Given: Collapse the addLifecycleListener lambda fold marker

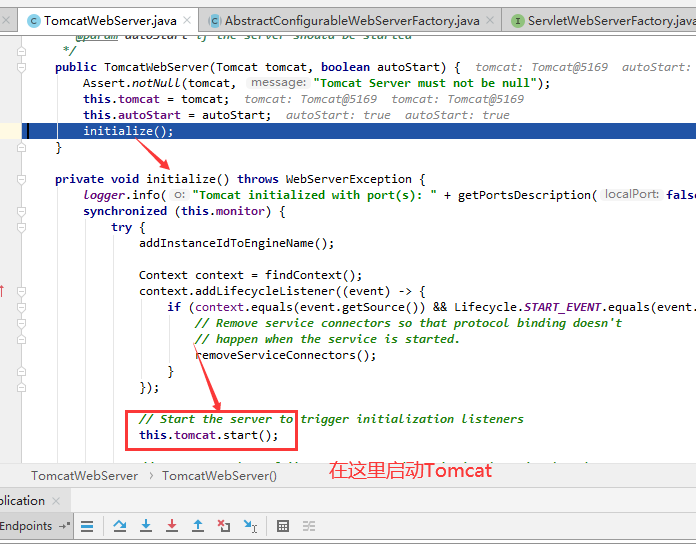Looking at the screenshot, I should point(21,291).
